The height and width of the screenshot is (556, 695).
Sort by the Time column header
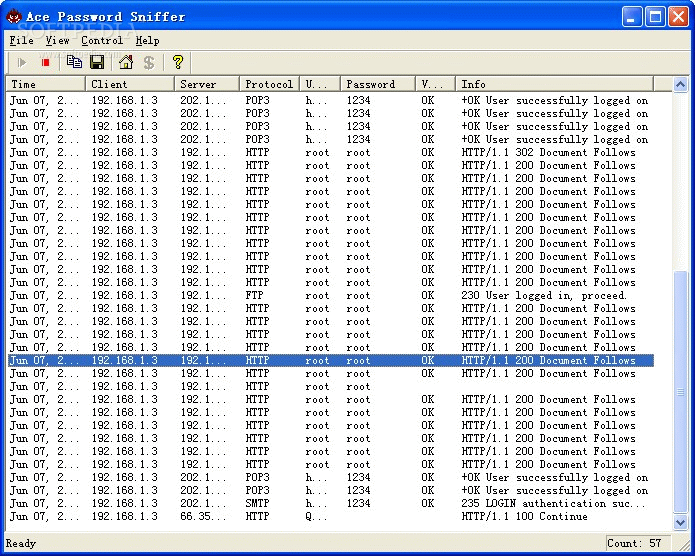tap(45, 84)
